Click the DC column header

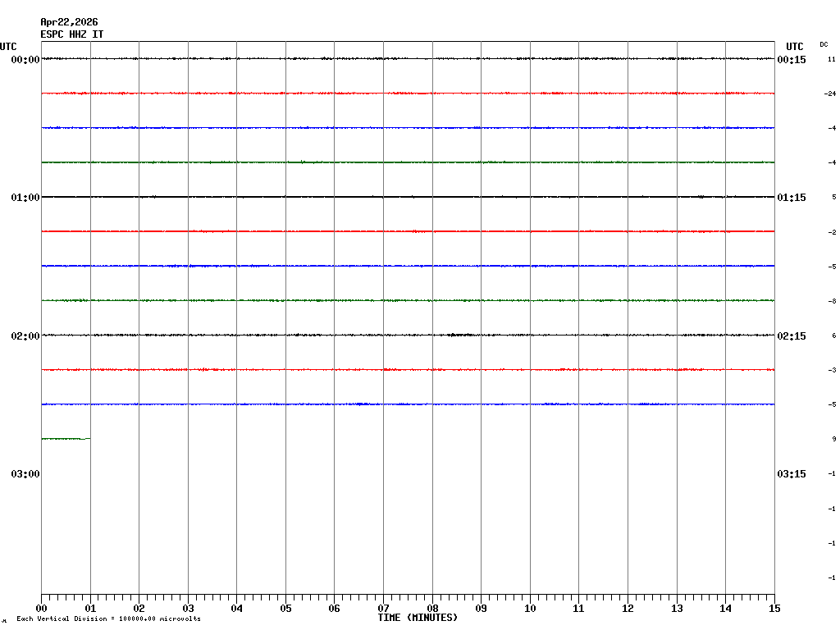[x=824, y=44]
